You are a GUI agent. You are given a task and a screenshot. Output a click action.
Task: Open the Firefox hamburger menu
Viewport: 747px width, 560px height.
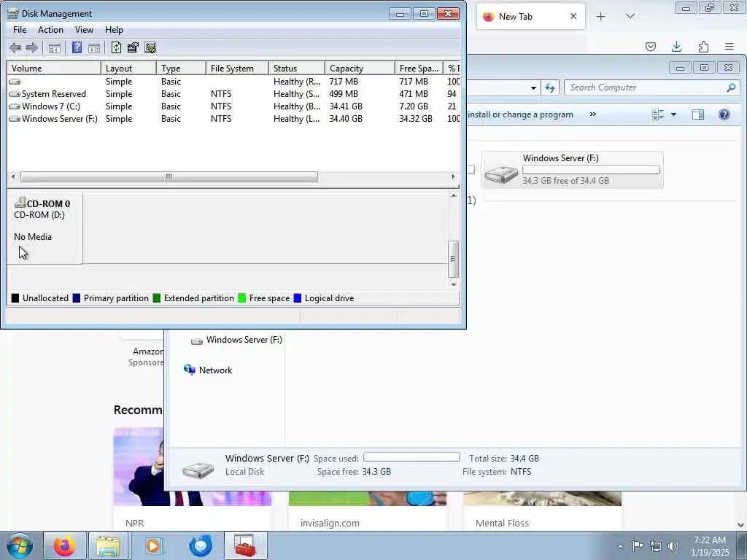pos(729,46)
